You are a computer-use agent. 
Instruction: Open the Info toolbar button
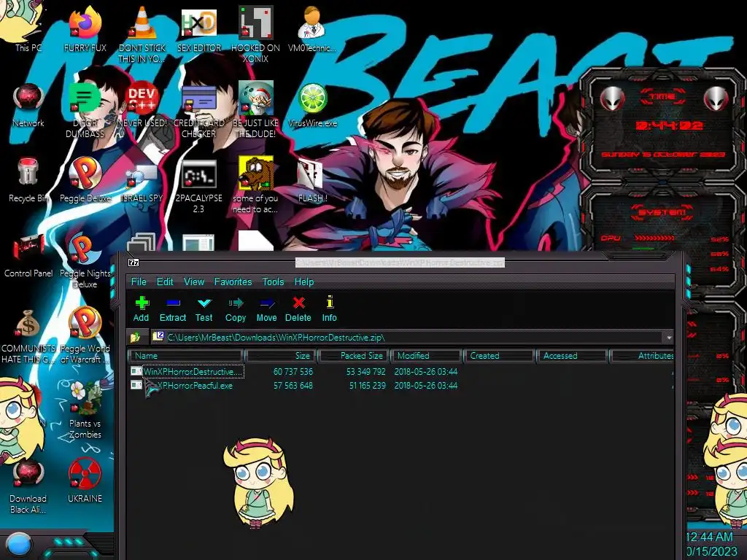(x=329, y=309)
